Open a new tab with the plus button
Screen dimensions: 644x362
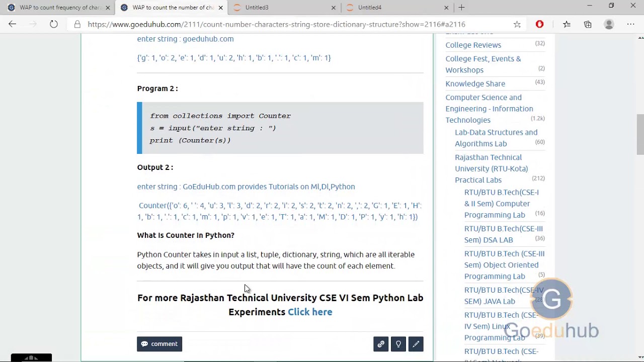coord(461,8)
